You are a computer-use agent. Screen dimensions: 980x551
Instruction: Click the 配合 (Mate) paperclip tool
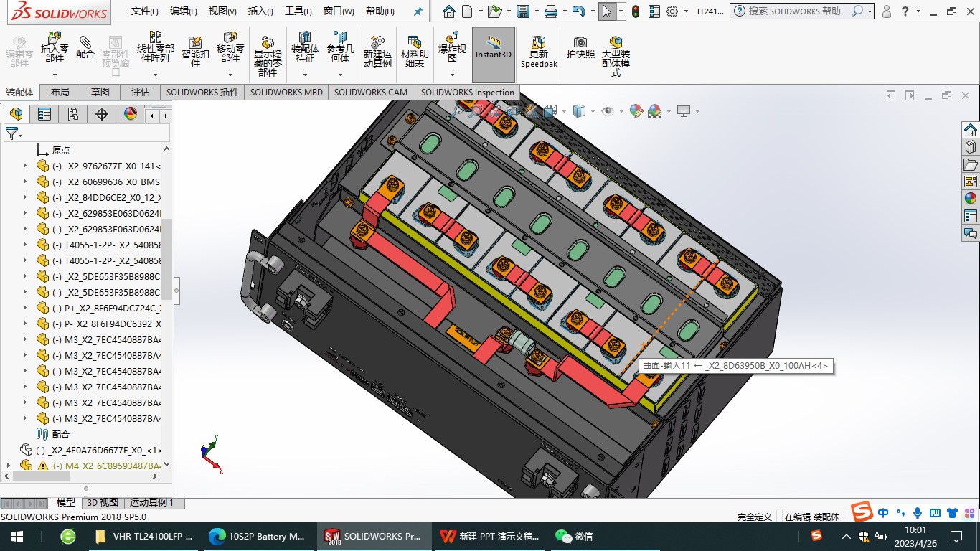click(85, 47)
